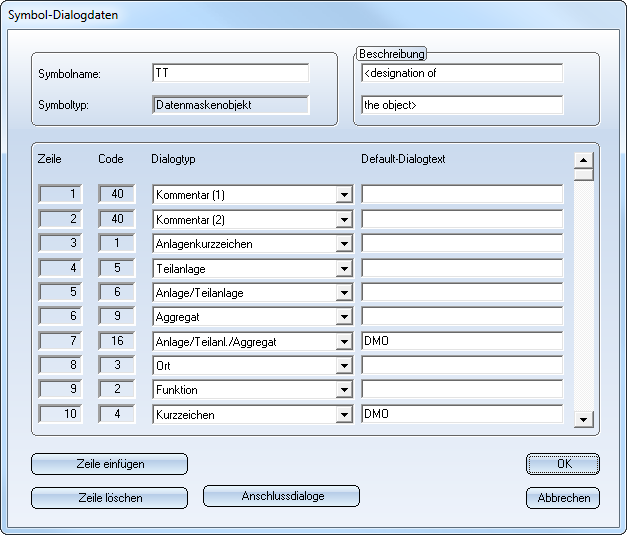Click the Zeile löschen button
The image size is (627, 535).
click(110, 498)
